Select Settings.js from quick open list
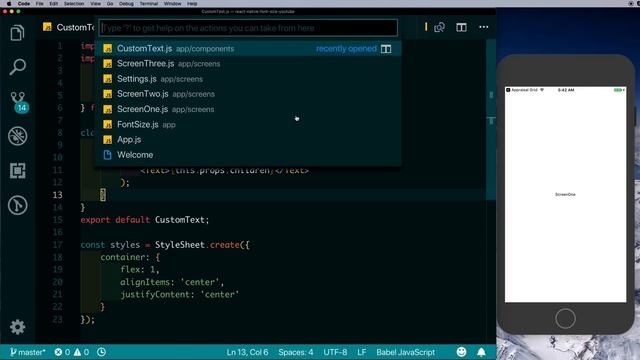The height and width of the screenshot is (360, 640). 248,79
